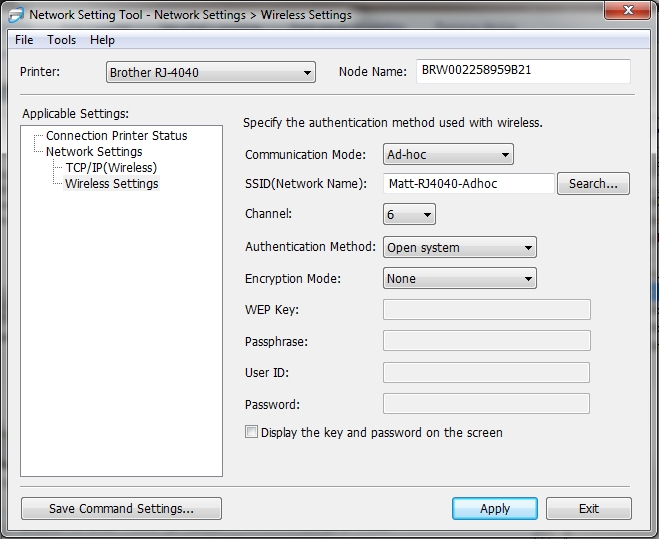Open the Help menu
Screen dimensions: 659x539
102,40
